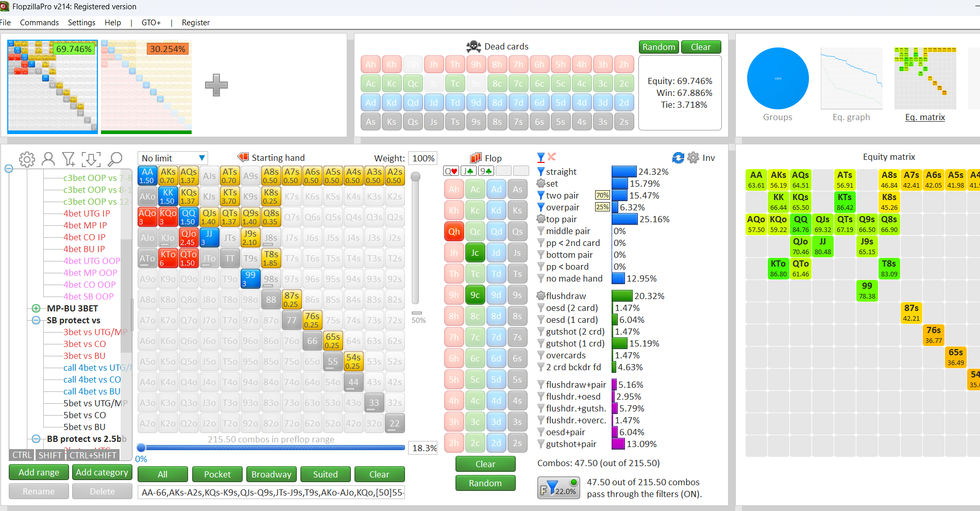
Task: Toggle the middle pair filter funnel
Action: 541,231
